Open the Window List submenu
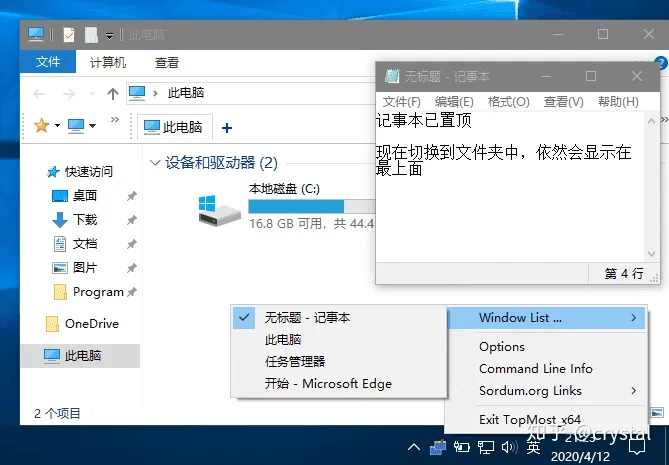This screenshot has width=669, height=465. tap(547, 318)
